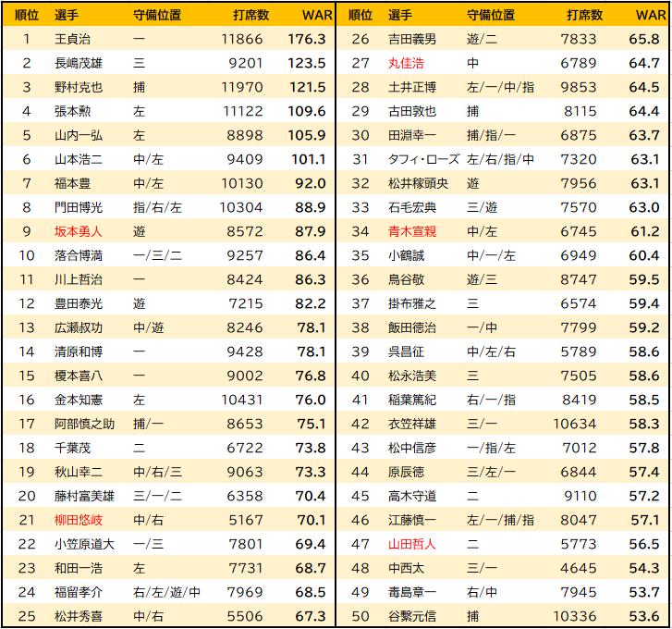This screenshot has width=672, height=629.
Task: Select the red name 青木宣親
Action: (412, 231)
